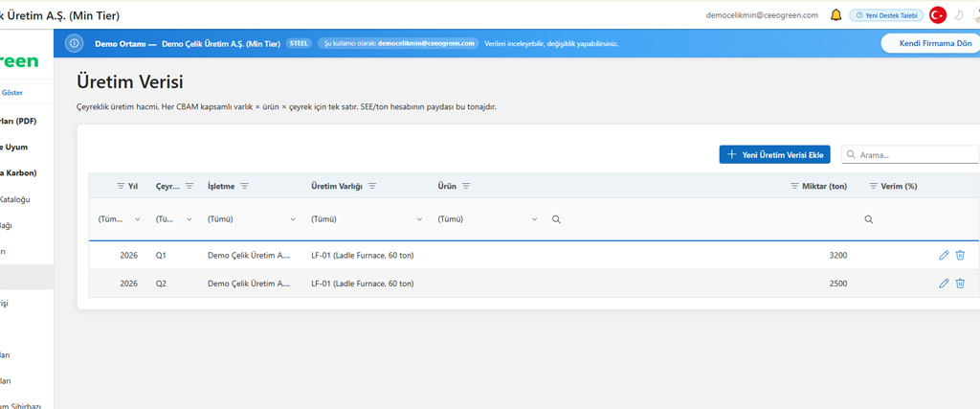Screen dimensions: 980x409
Task: Click the Turkish flag language icon
Action: 938,15
